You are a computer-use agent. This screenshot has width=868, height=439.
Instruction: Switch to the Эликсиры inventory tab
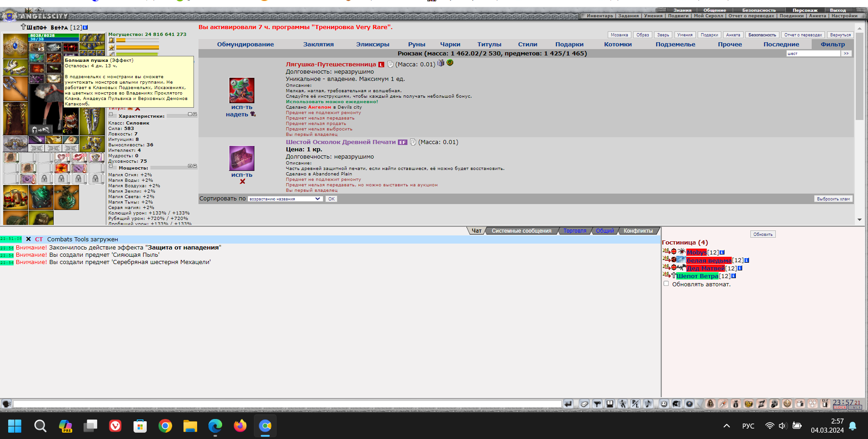coord(372,44)
